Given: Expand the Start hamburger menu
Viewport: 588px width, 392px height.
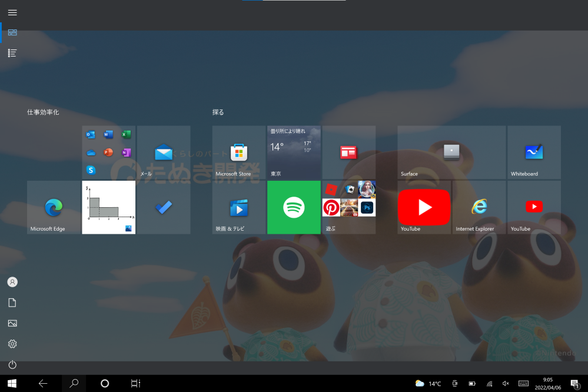Looking at the screenshot, I should [12, 12].
